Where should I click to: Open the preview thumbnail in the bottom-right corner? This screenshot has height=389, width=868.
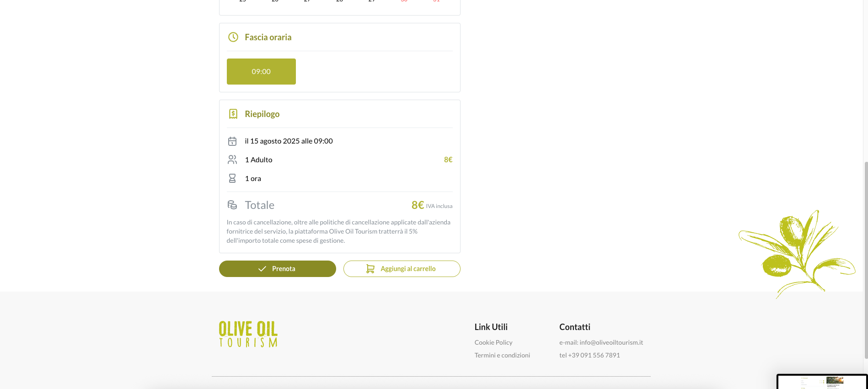click(x=822, y=382)
